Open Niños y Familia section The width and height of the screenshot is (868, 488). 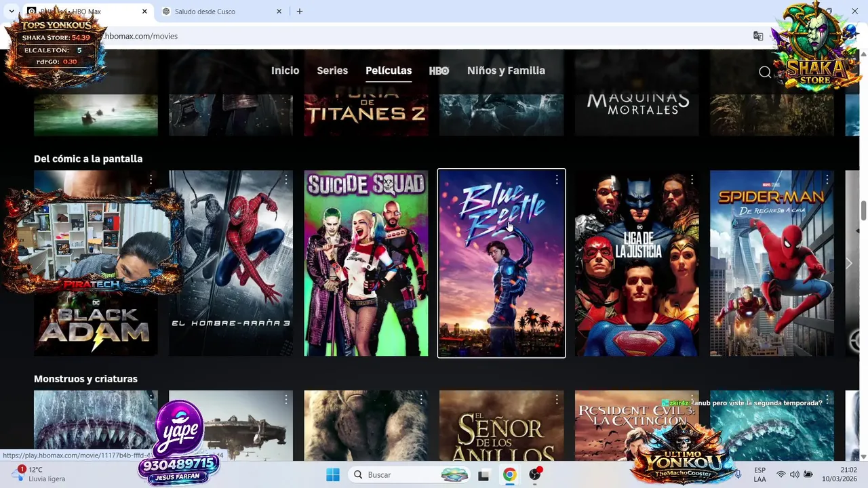pyautogui.click(x=506, y=70)
